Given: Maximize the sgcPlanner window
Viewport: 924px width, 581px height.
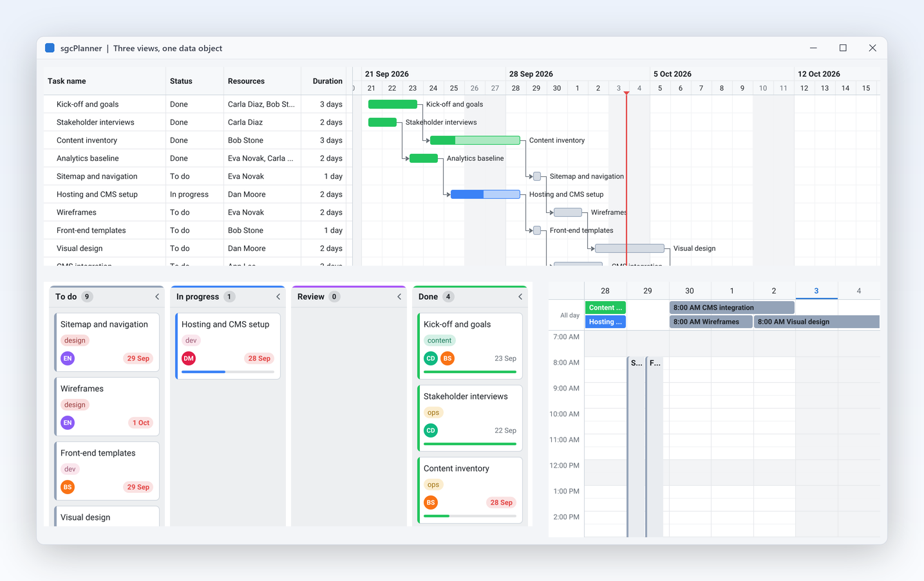Looking at the screenshot, I should (x=843, y=48).
